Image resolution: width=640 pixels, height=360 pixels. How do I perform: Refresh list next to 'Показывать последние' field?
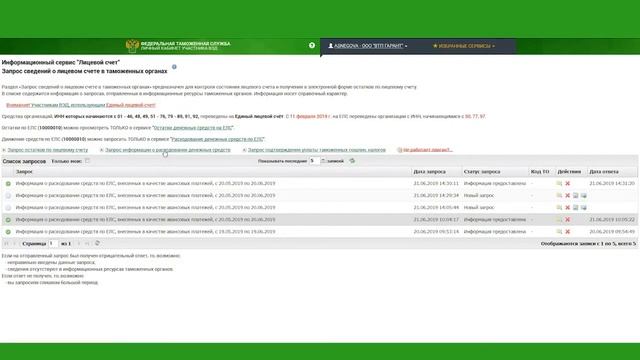click(352, 161)
